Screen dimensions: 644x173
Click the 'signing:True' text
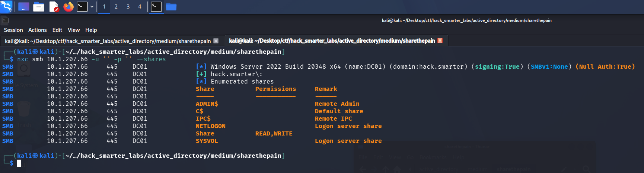(x=497, y=67)
